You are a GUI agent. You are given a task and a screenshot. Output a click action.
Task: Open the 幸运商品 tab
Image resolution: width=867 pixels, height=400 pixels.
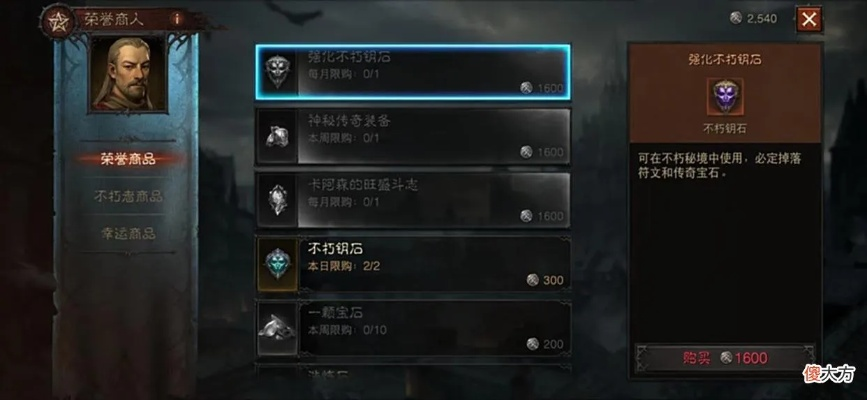(x=128, y=233)
